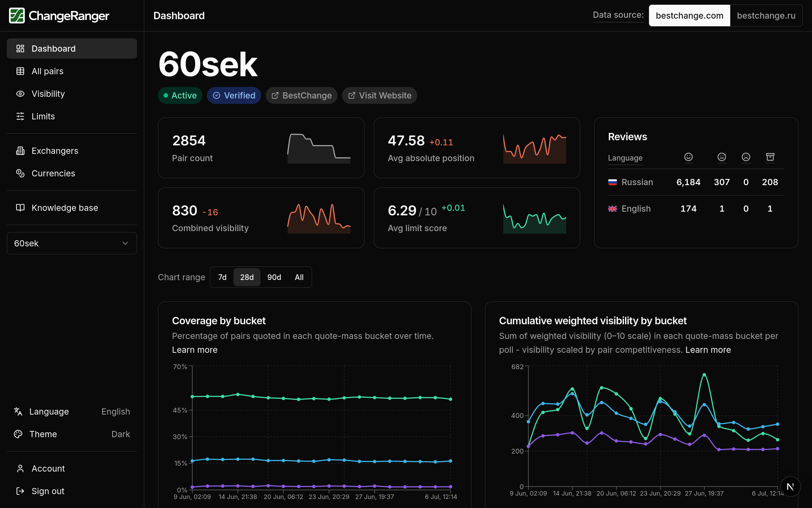Click the Russian flag icon
This screenshot has height=508, width=812.
tap(612, 182)
